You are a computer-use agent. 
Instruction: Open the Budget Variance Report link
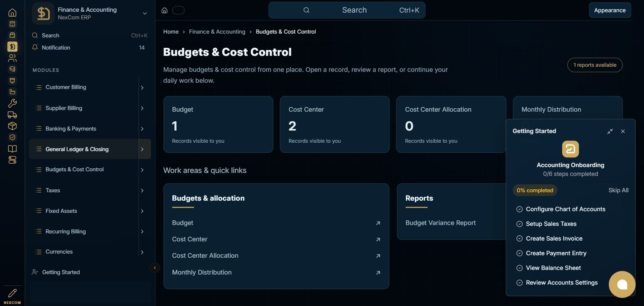coord(441,223)
